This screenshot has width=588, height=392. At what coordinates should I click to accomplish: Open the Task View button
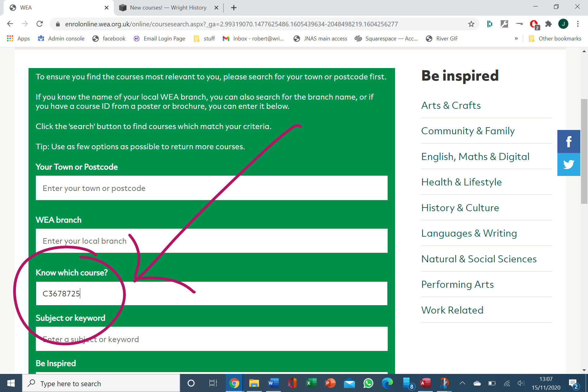pos(213,383)
